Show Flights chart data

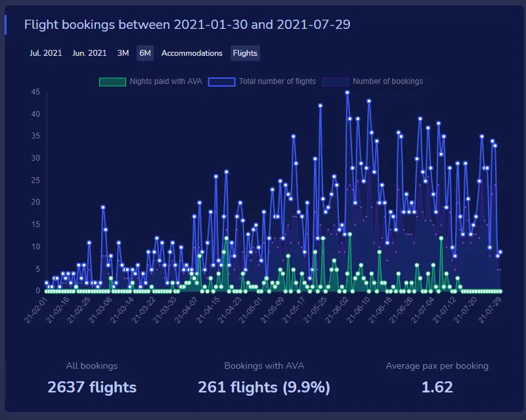point(245,53)
